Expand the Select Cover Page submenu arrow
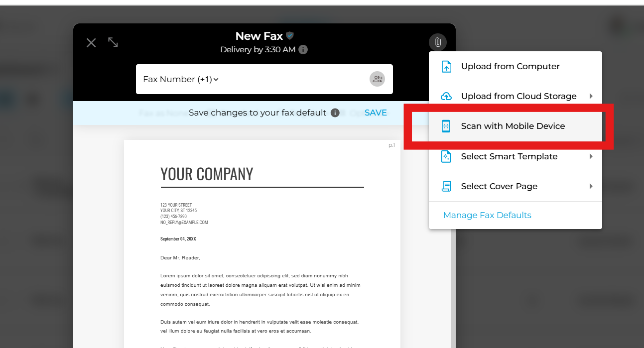Screen dimensions: 644x348 (x=591, y=186)
